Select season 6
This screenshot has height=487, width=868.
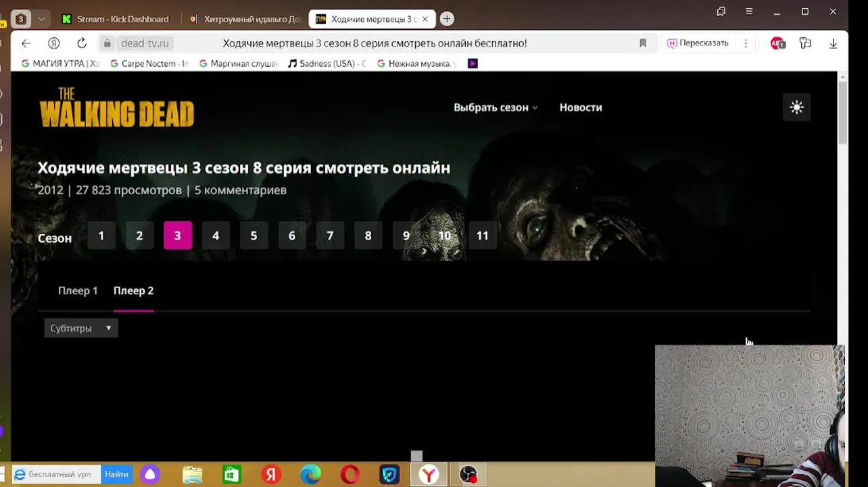pyautogui.click(x=292, y=235)
